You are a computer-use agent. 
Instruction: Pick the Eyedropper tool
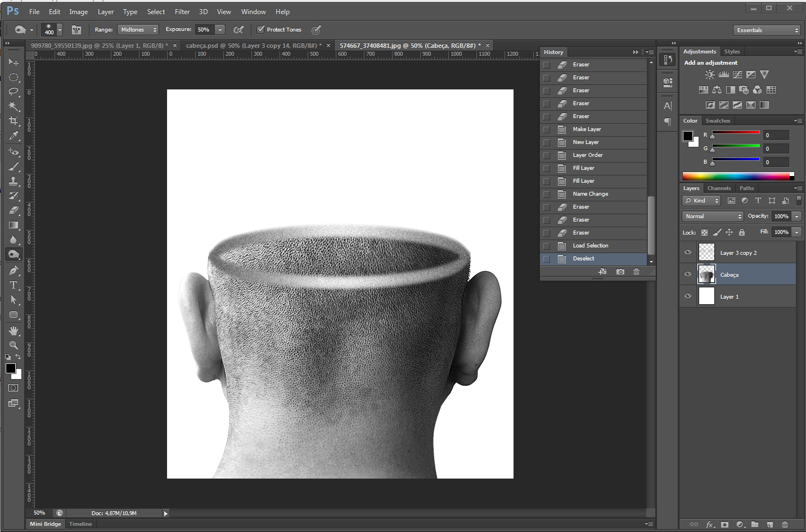point(13,136)
